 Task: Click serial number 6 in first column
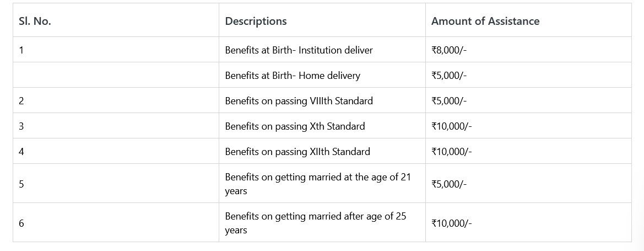(21, 223)
